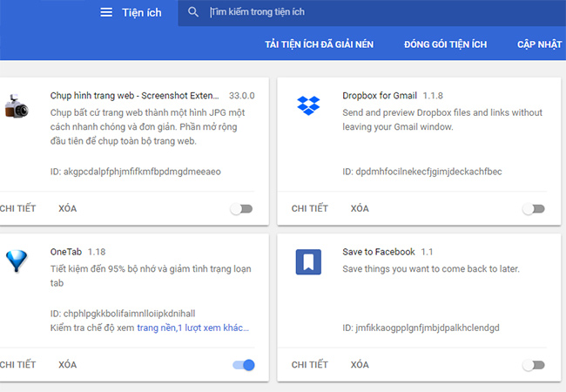Screen dimensions: 566x392
Task: Click Xóa under the OneTab extension
Action: 67,365
